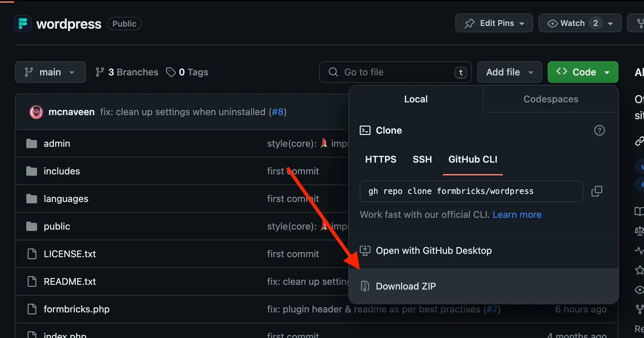Click mcnaveen's avatar image
Image resolution: width=644 pixels, height=338 pixels.
[x=36, y=112]
